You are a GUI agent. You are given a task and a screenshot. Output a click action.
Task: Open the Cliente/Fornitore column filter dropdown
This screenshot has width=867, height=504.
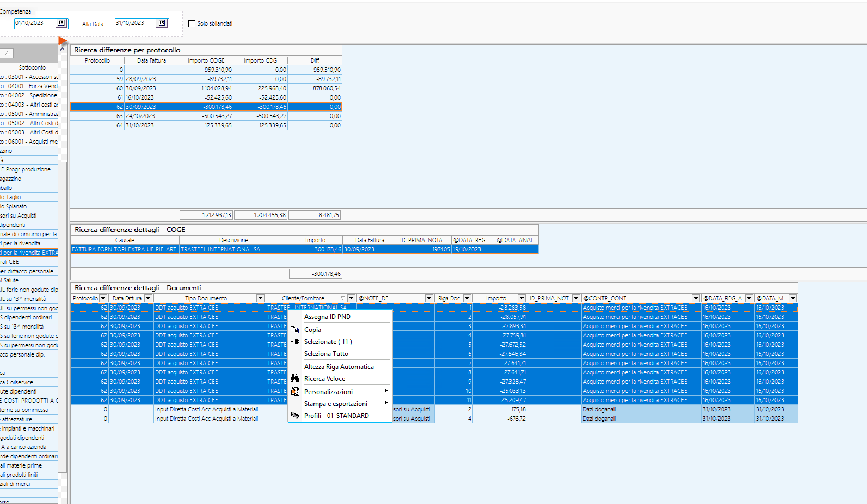click(351, 298)
